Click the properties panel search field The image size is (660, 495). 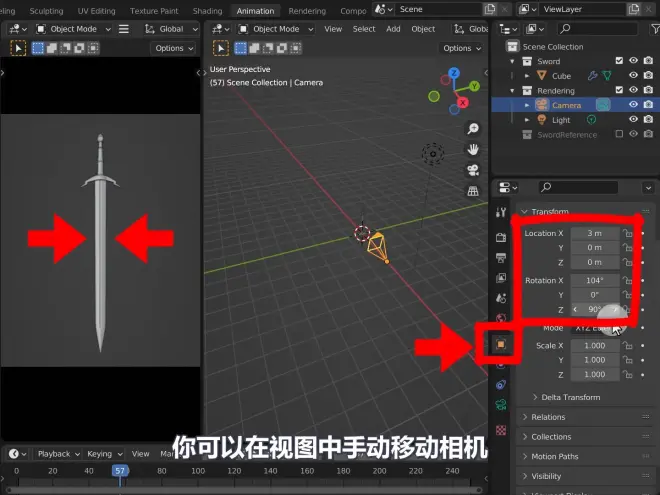(x=578, y=187)
